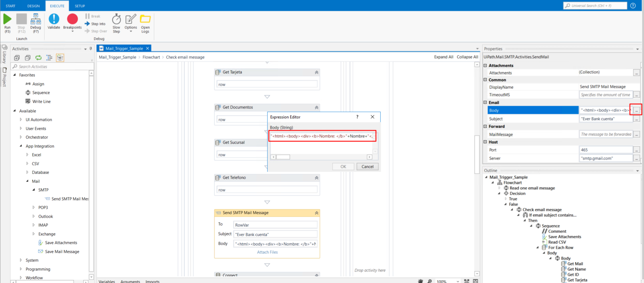Open the Body property ellipsis button

(x=636, y=110)
